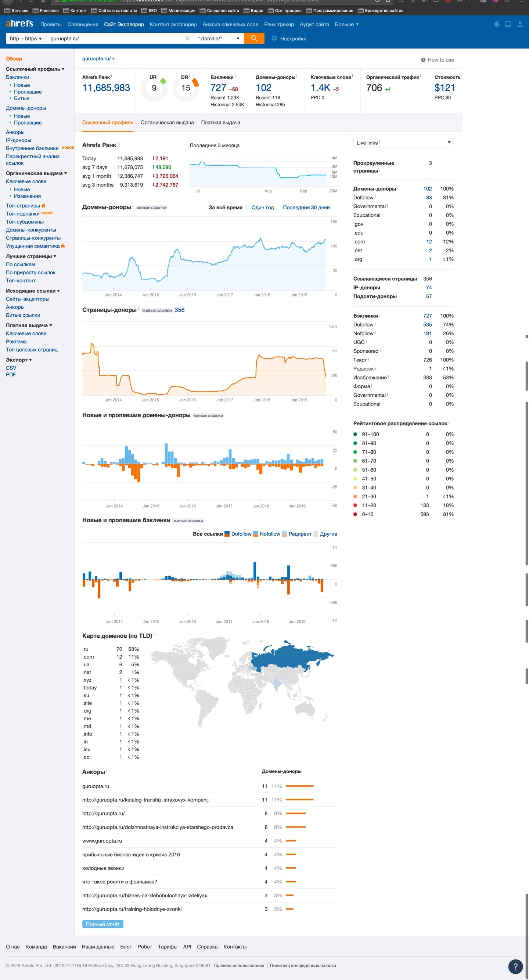Click the info icon beside Органический трафик
Screen dimensions: 529x980
click(x=421, y=76)
